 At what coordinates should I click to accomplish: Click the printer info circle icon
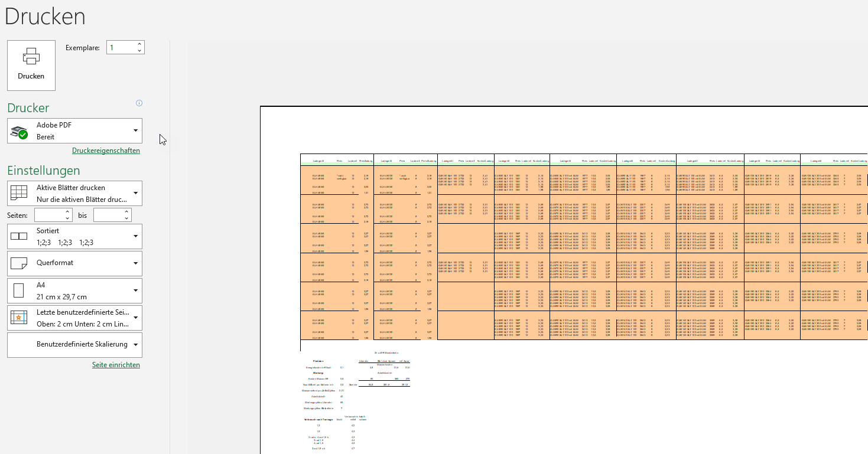(139, 103)
